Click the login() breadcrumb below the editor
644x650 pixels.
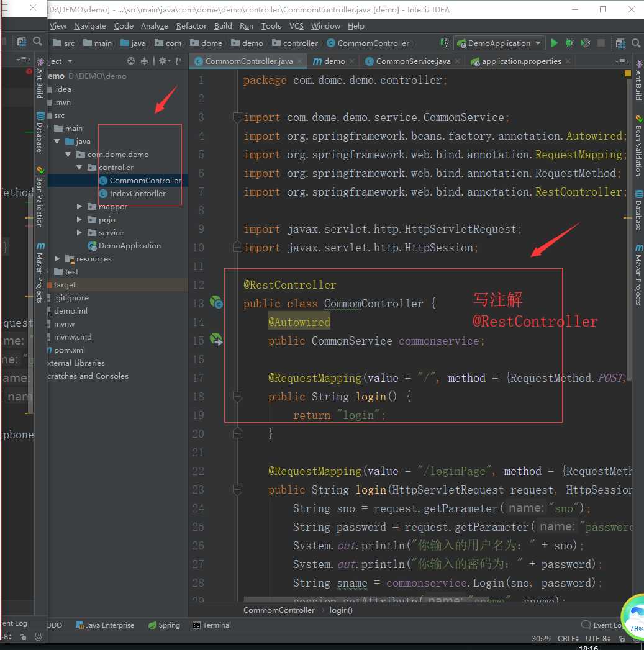pyautogui.click(x=341, y=610)
